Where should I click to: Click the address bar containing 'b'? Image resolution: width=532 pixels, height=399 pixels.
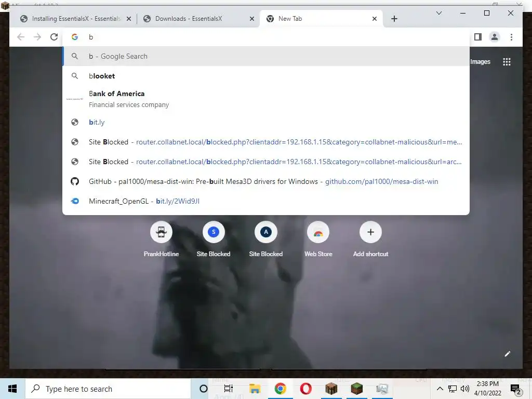point(266,37)
